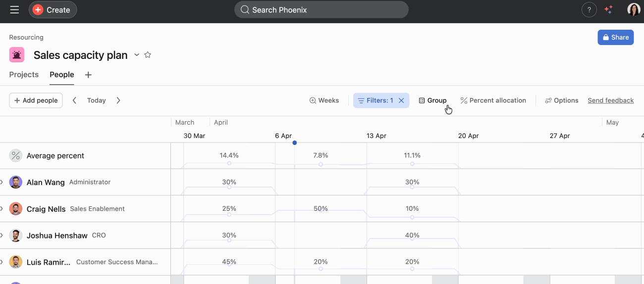Expand Craig Nells' row
This screenshot has height=284, width=644.
tap(2, 209)
